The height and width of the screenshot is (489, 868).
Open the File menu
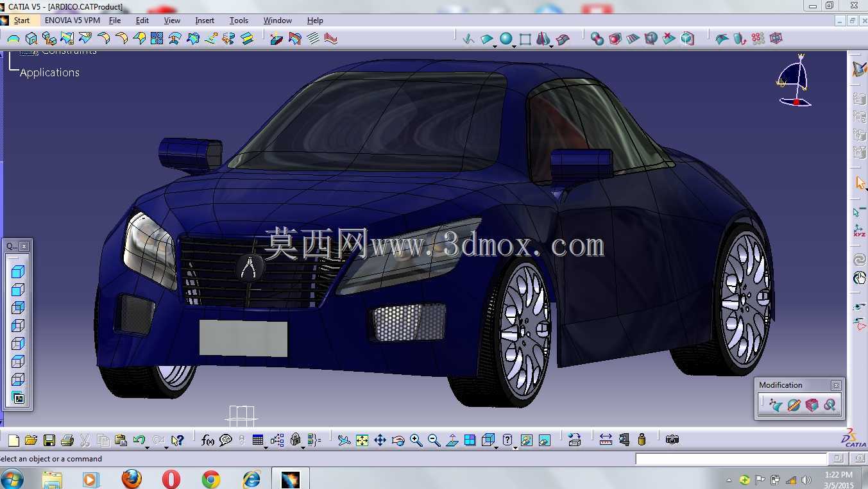click(x=115, y=21)
